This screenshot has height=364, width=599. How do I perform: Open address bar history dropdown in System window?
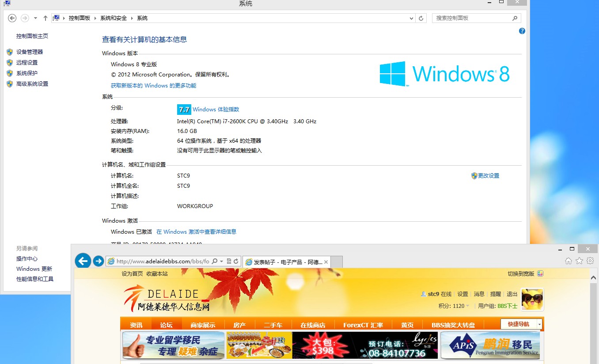411,18
